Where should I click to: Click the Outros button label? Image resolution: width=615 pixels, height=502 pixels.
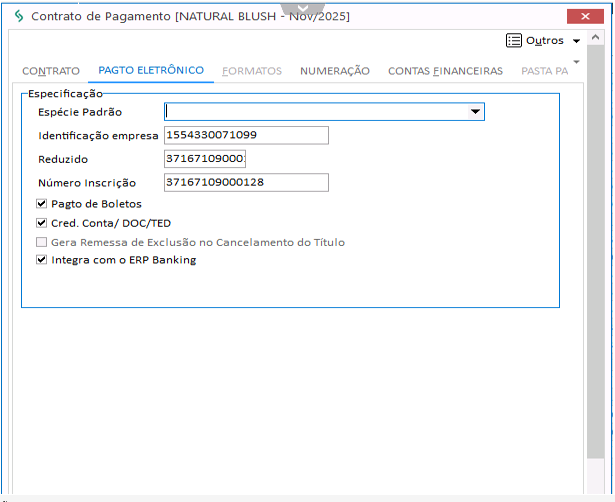(544, 40)
